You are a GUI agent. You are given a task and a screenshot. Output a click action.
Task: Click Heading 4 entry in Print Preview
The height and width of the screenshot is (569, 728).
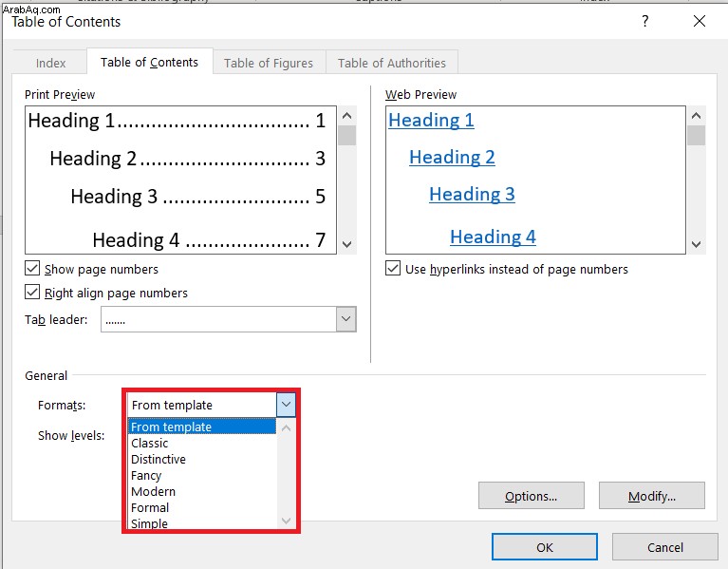click(209, 240)
